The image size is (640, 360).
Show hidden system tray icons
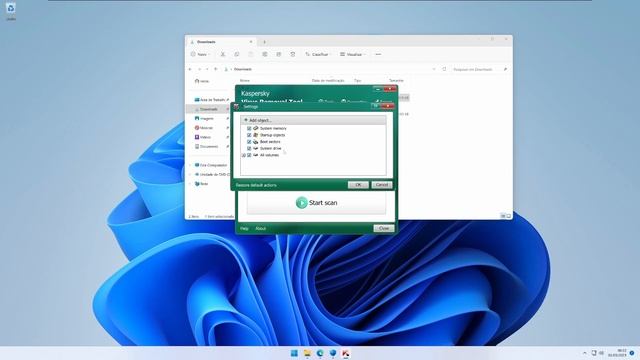tap(584, 353)
